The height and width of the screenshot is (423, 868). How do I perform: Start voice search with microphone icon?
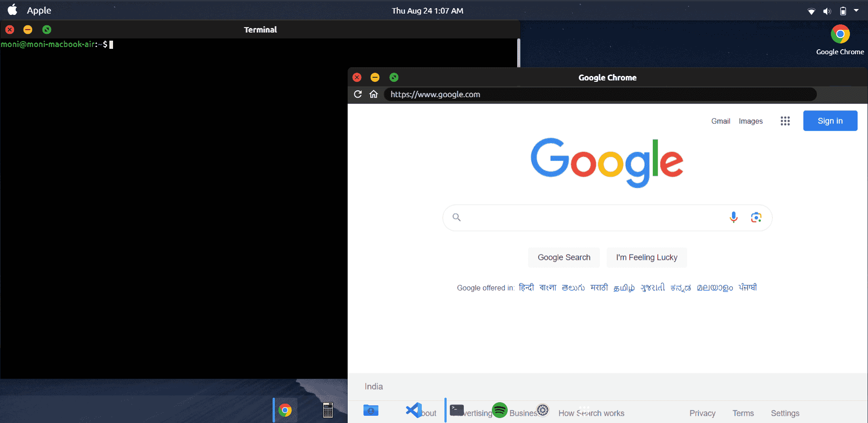(x=733, y=217)
